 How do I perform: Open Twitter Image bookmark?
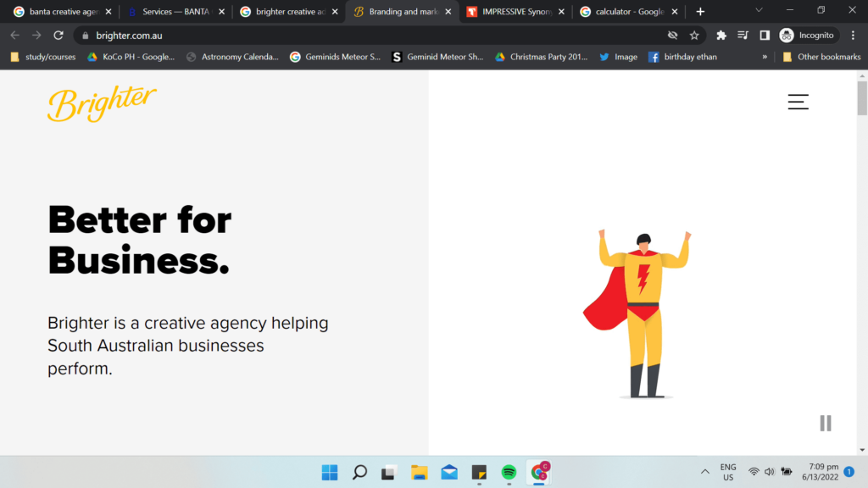[618, 57]
